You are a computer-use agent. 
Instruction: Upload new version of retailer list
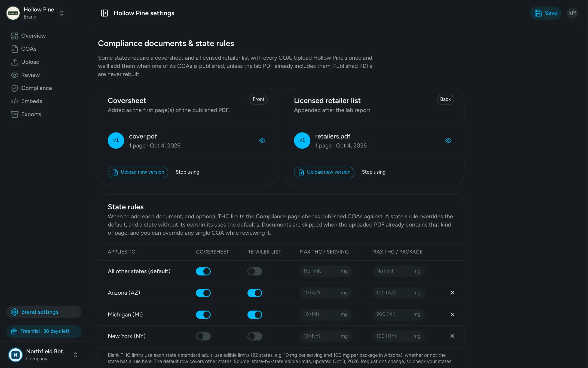pos(324,172)
